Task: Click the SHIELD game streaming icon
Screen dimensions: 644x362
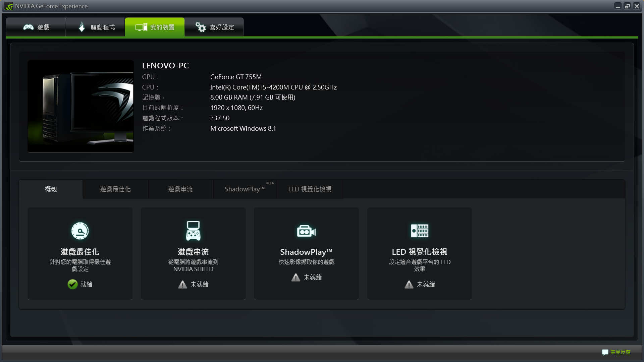Action: [x=193, y=231]
